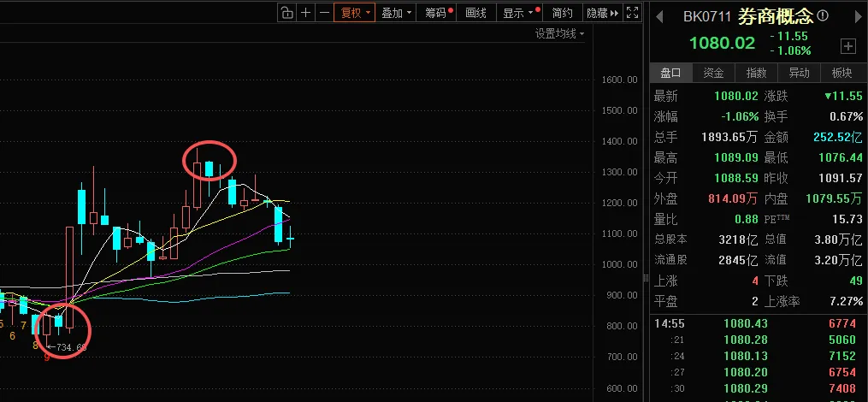
Task: Click BK0711 sector code
Action: tap(707, 16)
